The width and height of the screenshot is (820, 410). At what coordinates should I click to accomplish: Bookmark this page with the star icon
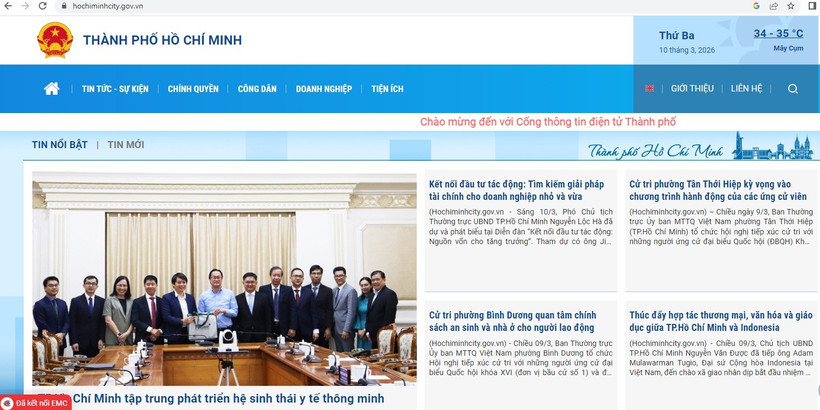point(791,6)
